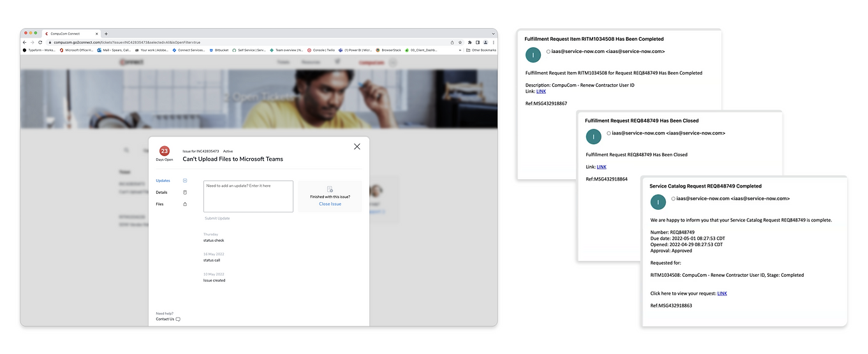
Task: Click the 'status call' update entry
Action: (x=212, y=260)
